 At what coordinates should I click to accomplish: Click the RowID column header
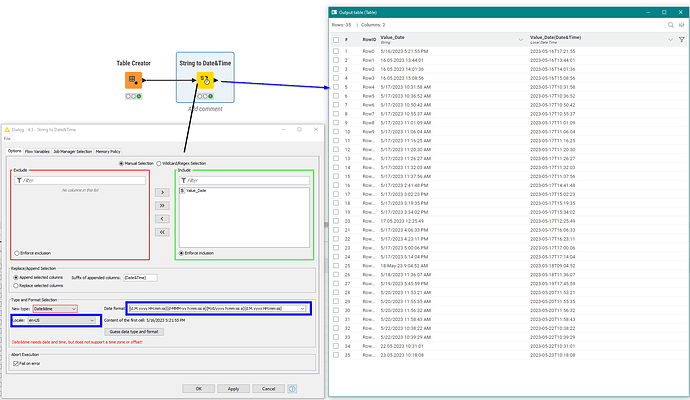[369, 40]
